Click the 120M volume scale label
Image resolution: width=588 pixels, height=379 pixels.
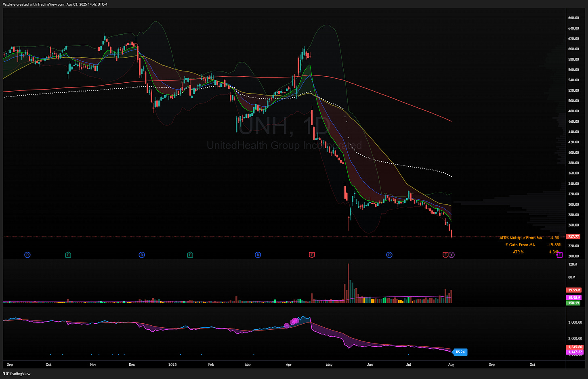point(572,264)
